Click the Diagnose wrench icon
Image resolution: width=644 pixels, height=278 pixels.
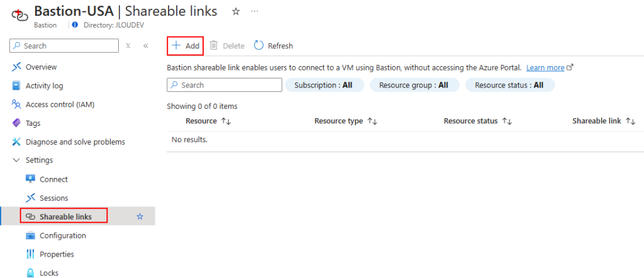click(16, 142)
